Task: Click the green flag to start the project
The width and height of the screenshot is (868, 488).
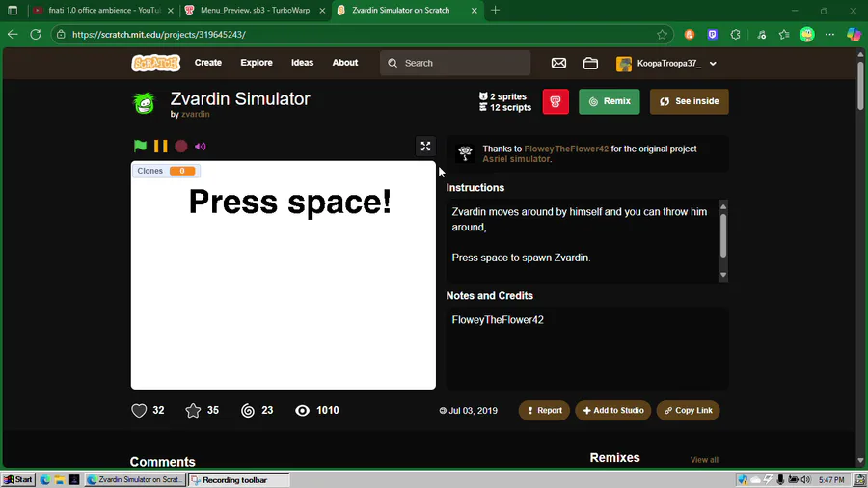Action: [140, 146]
